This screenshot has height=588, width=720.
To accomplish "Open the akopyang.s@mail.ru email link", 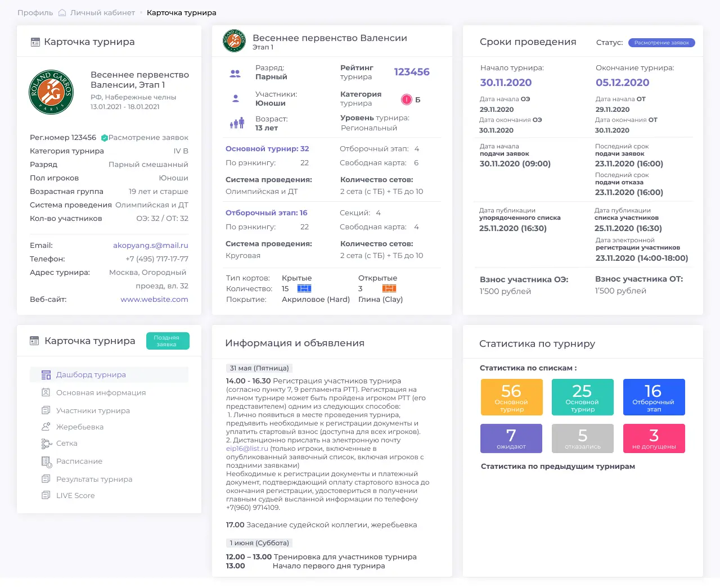I will point(151,246).
